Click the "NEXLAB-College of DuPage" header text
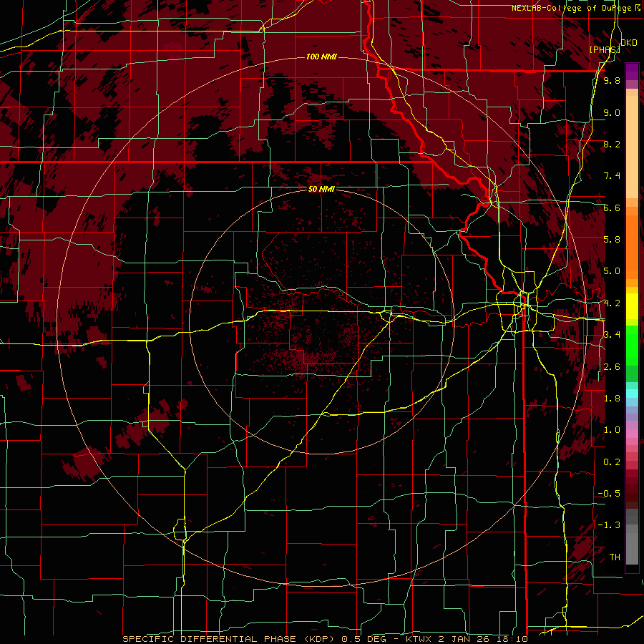Image resolution: width=644 pixels, height=644 pixels. (571, 8)
